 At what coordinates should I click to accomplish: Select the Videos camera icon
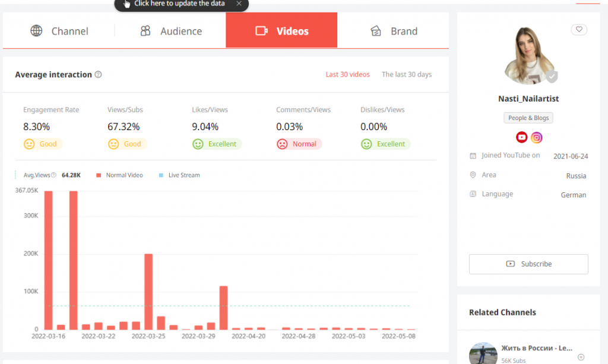click(262, 31)
